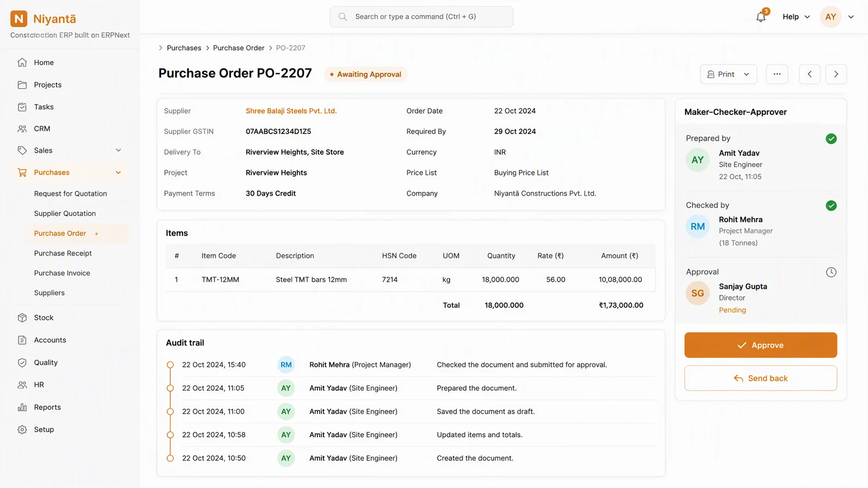Go to next purchase order arrow
The width and height of the screenshot is (868, 488).
(x=836, y=74)
